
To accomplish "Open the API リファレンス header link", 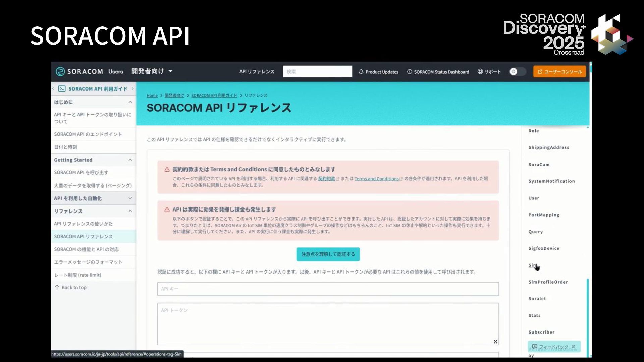I will click(257, 72).
